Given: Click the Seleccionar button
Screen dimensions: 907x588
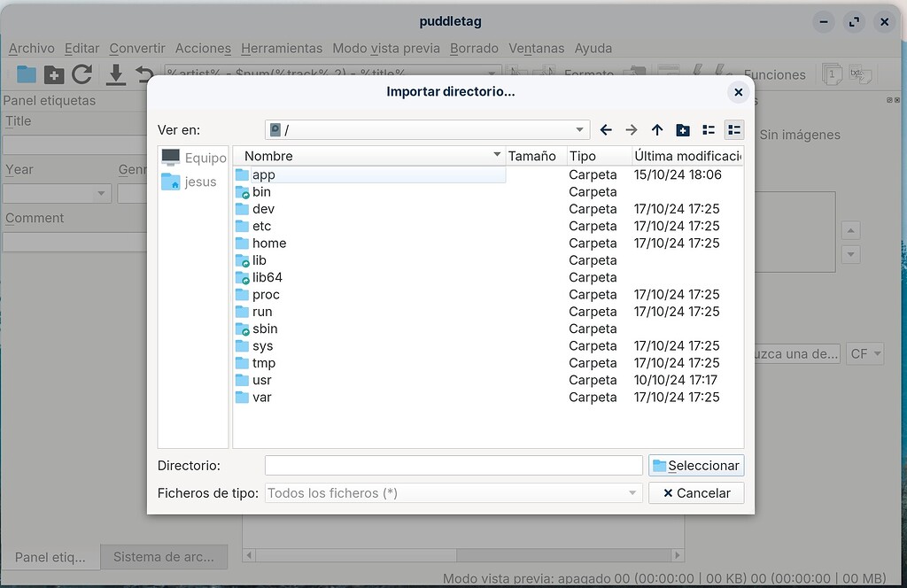Looking at the screenshot, I should (696, 466).
